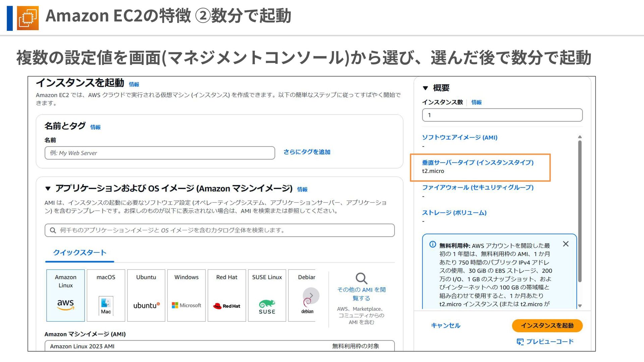Viewport: 644px width, 362px height.
Task: Click the インスタンスを起動 orange button
Action: coord(547,325)
